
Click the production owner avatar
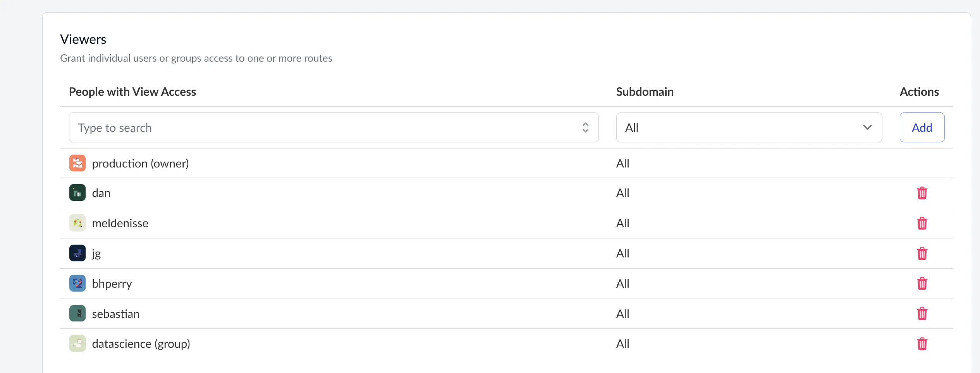point(77,163)
